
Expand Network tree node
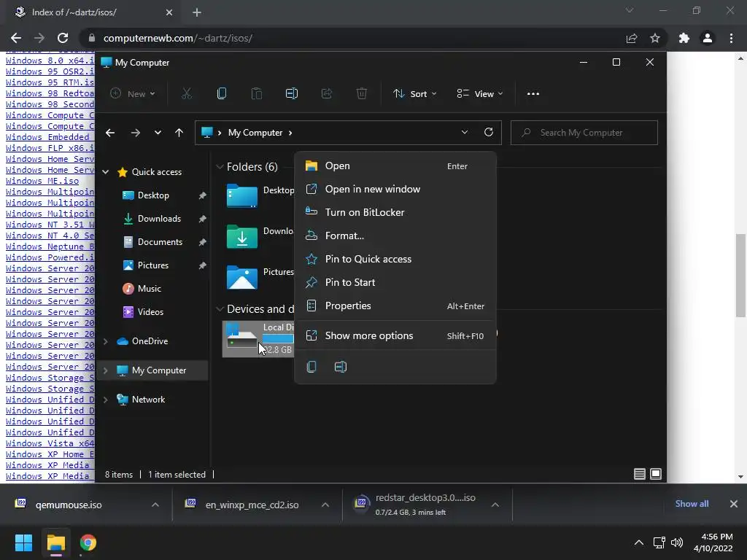tap(106, 400)
